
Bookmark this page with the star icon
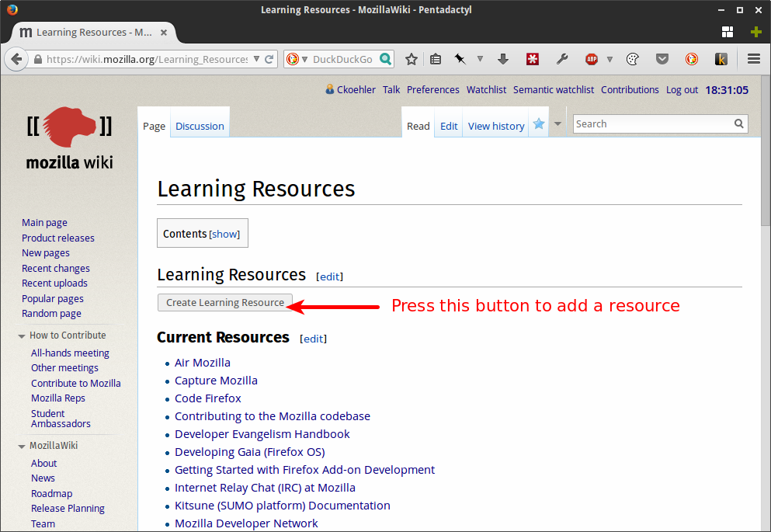[412, 60]
